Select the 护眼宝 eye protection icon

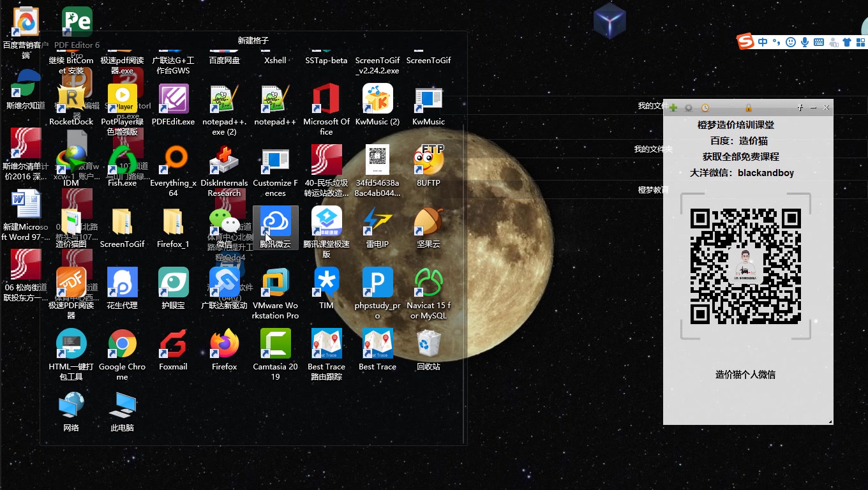[x=174, y=288]
